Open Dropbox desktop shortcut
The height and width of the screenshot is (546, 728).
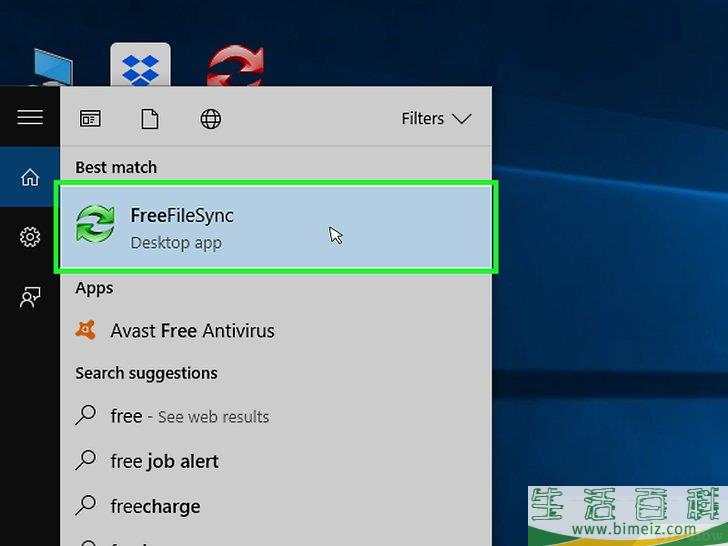pyautogui.click(x=140, y=65)
